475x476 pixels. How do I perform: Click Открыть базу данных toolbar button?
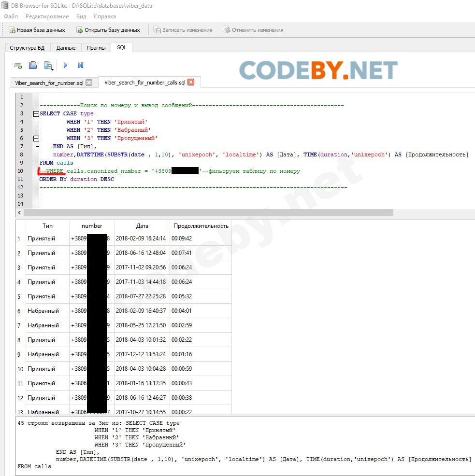(x=108, y=30)
